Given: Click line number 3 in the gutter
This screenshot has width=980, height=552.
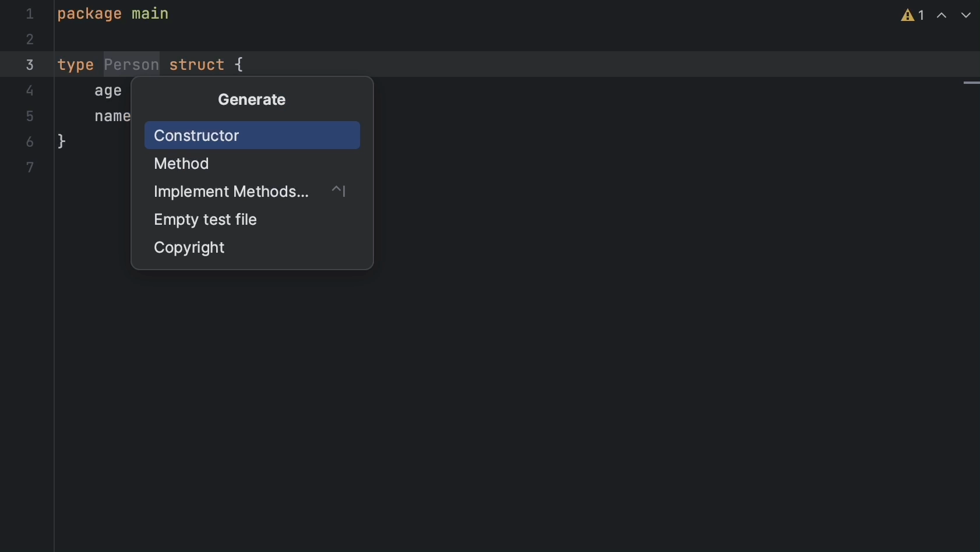Looking at the screenshot, I should pyautogui.click(x=30, y=65).
